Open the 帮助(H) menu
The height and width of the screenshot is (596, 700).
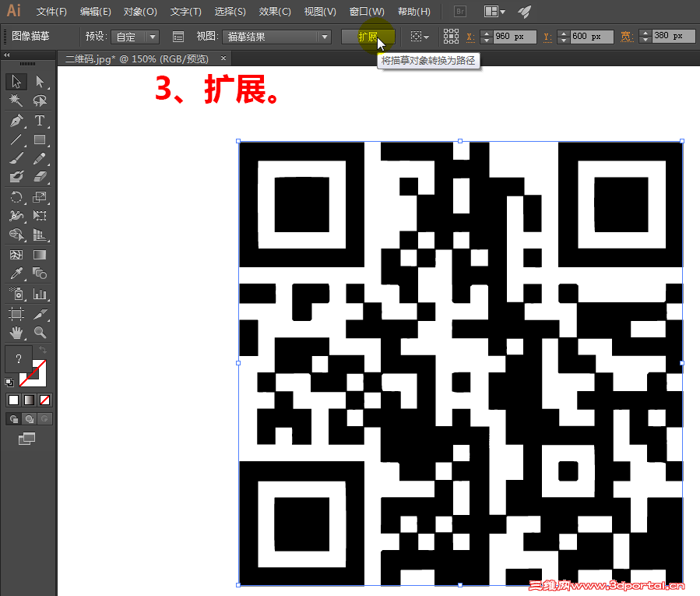click(413, 12)
